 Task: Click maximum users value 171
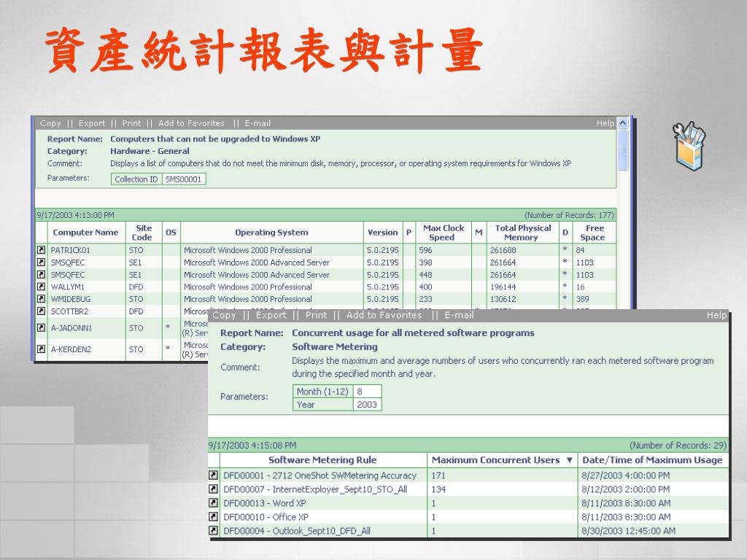pos(438,475)
